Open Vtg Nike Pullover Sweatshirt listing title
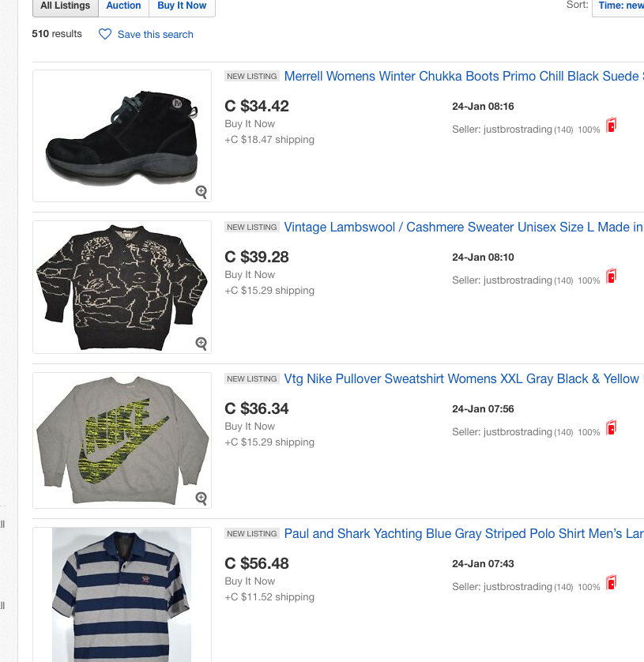 461,379
